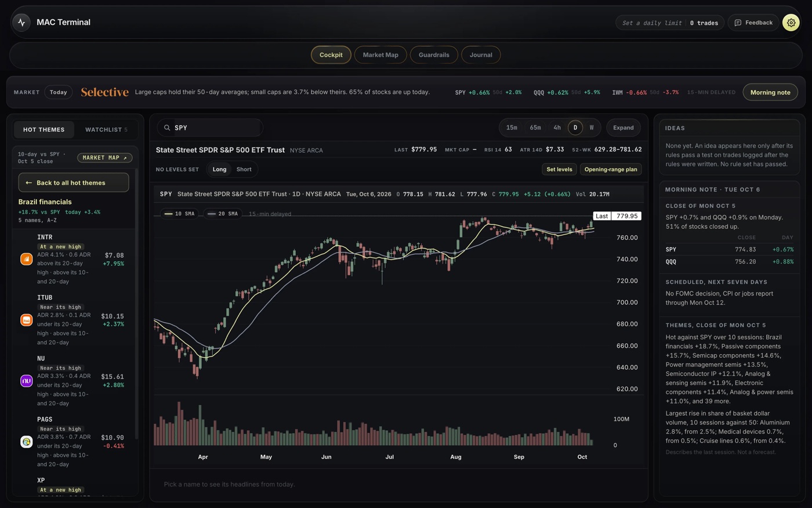Switch chart to 65m timeframe
The height and width of the screenshot is (508, 812).
535,128
